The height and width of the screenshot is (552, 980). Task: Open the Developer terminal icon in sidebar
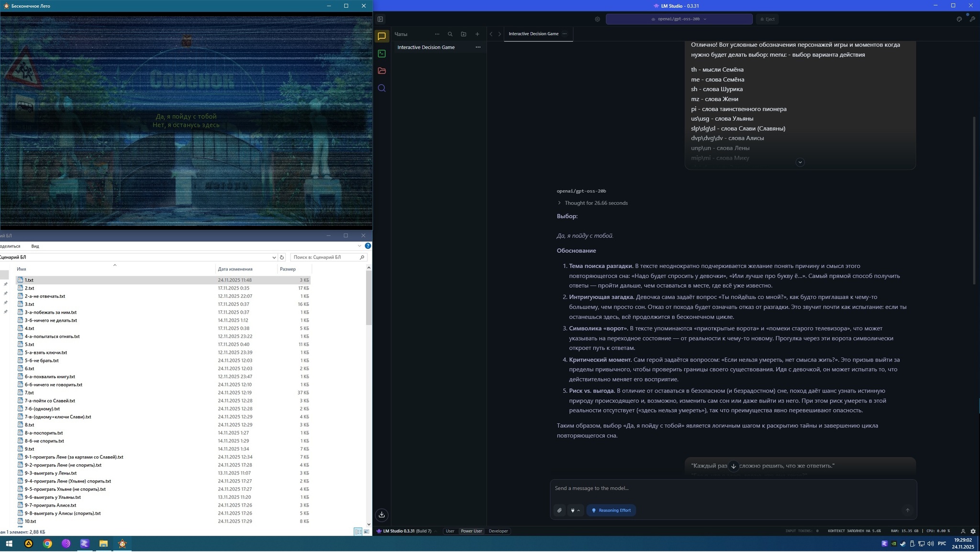click(381, 54)
